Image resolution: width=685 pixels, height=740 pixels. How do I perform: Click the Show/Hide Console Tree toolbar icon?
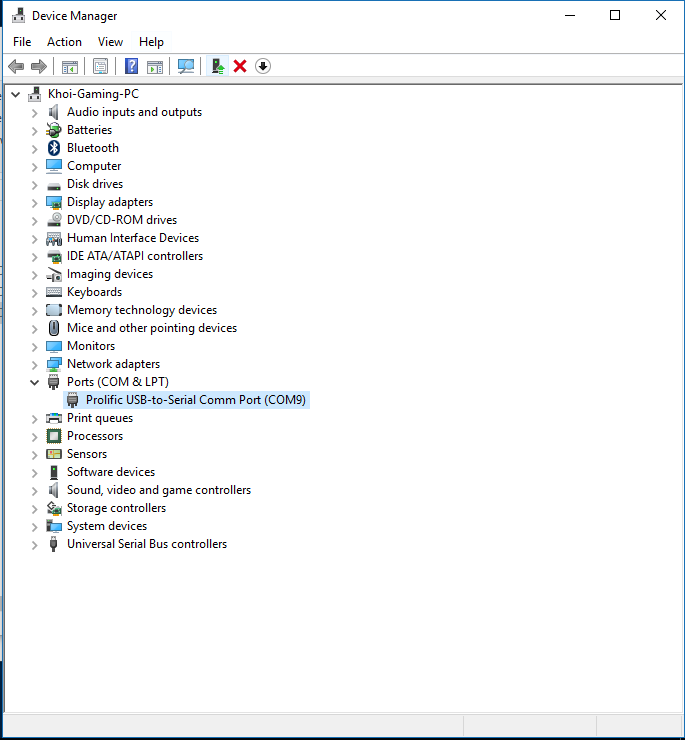70,67
